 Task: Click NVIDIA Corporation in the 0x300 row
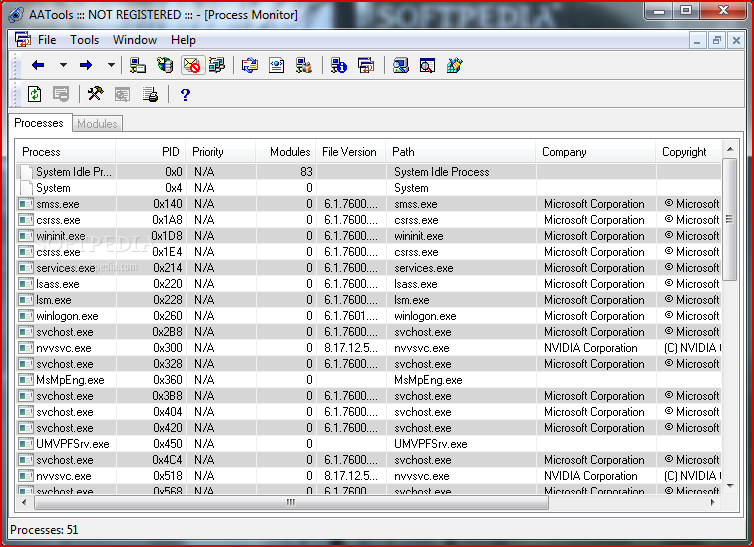pyautogui.click(x=591, y=348)
